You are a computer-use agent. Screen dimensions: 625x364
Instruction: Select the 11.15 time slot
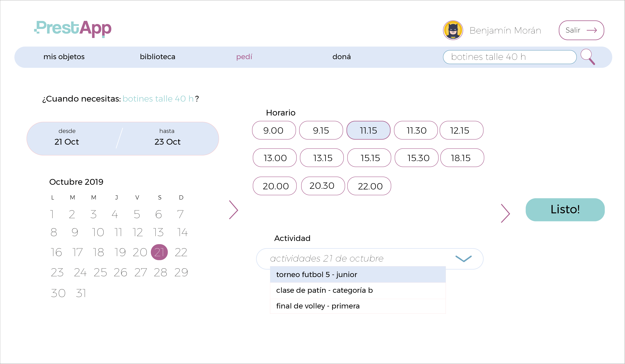[x=368, y=130]
